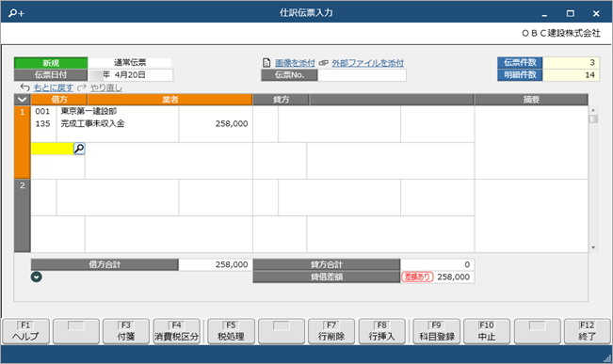Click the 差額あり red badge
Image resolution: width=613 pixels, height=364 pixels.
tap(417, 277)
